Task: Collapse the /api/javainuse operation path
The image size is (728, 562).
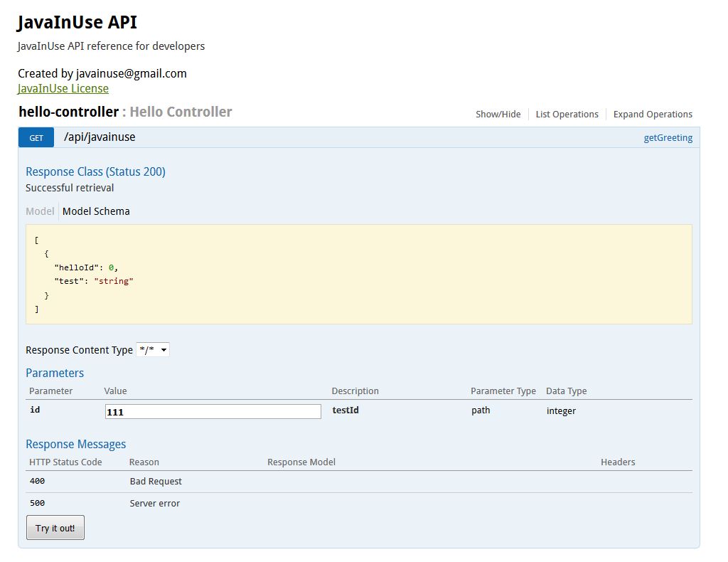Action: coord(100,137)
